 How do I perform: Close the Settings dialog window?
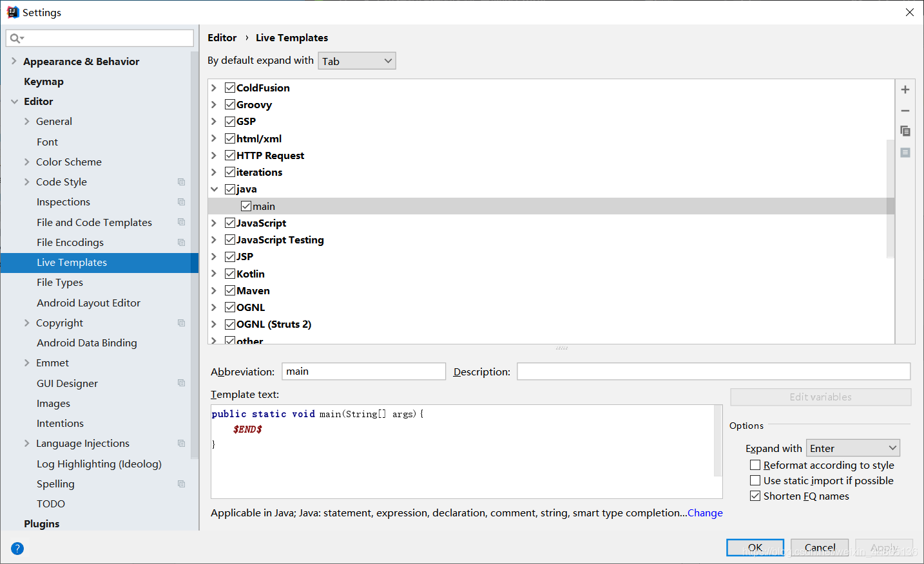click(x=910, y=12)
